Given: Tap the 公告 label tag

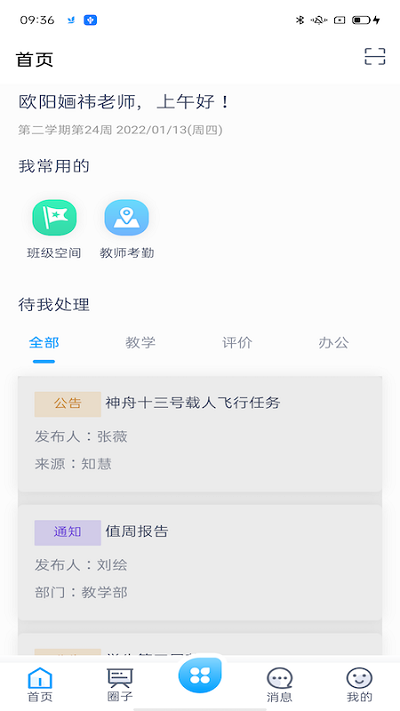Looking at the screenshot, I should tap(68, 404).
